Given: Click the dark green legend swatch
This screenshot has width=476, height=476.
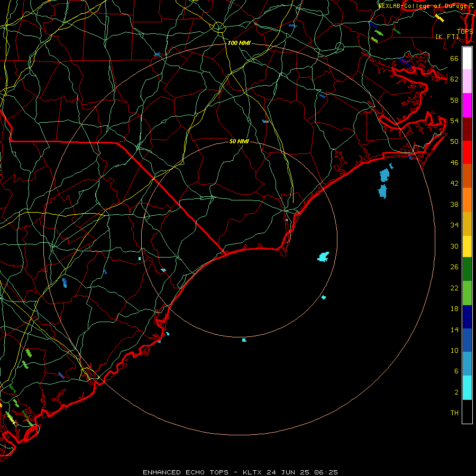Looking at the screenshot, I should coord(467,269).
